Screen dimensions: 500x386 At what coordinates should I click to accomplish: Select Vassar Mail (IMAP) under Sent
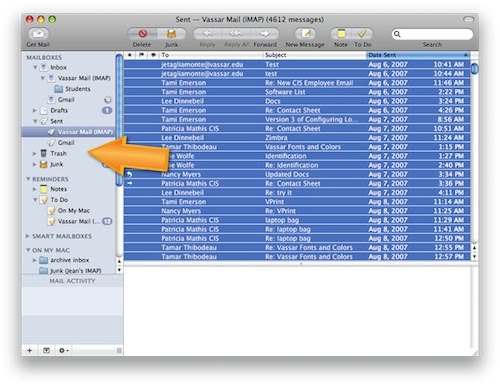[x=68, y=132]
